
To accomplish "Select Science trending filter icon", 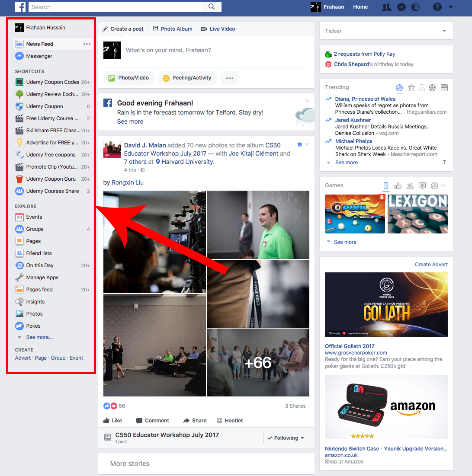I will [421, 88].
